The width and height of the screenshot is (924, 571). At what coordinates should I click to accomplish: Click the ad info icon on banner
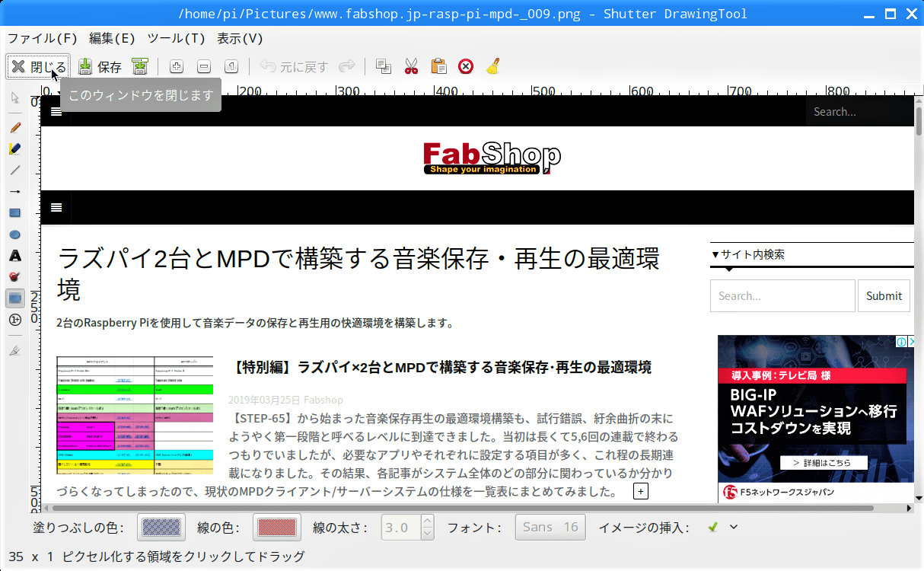tap(900, 342)
